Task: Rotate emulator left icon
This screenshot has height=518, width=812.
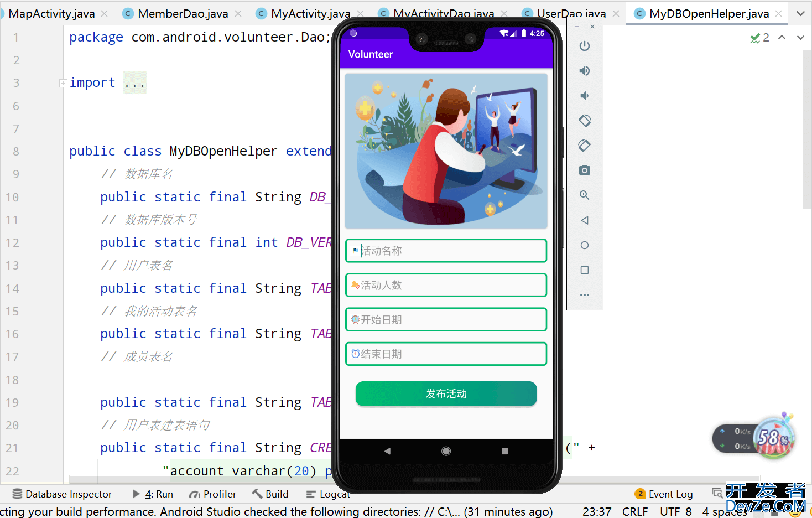Action: [x=585, y=121]
